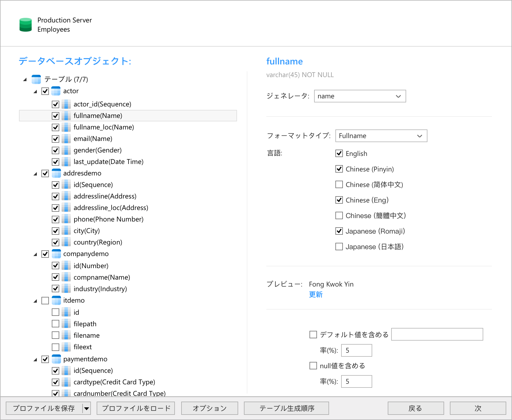Image resolution: width=512 pixels, height=420 pixels.
Task: Select the email(Name) column in tree
Action: 93,139
